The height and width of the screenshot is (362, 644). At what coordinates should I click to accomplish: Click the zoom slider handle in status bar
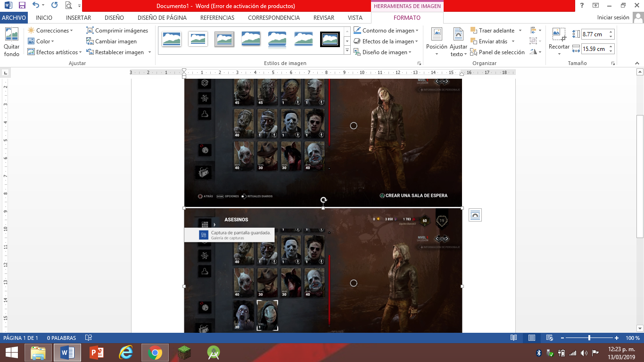click(589, 338)
